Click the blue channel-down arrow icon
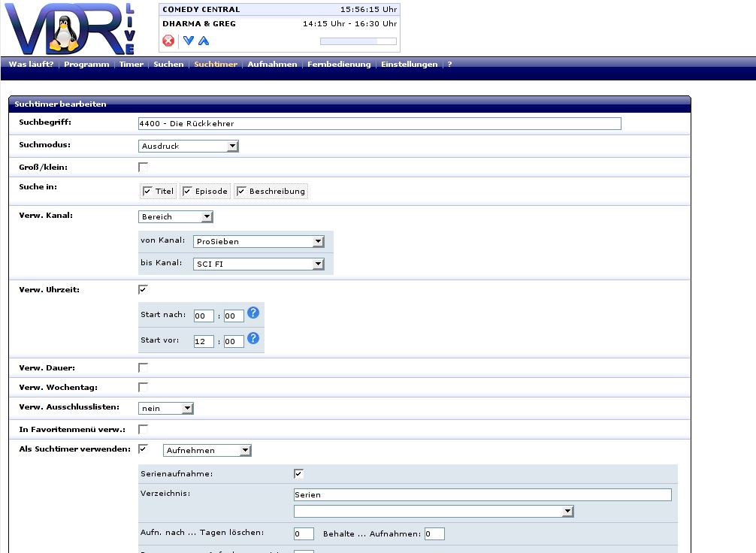 click(x=189, y=41)
